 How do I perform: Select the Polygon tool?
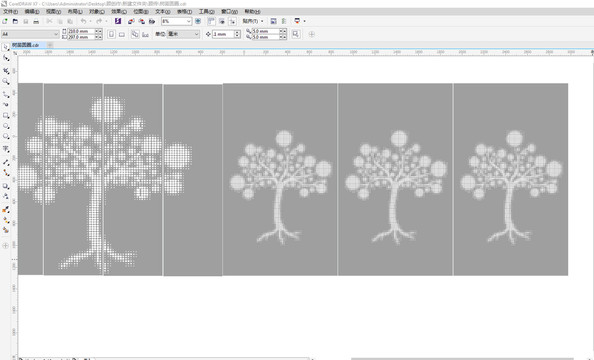click(x=6, y=136)
